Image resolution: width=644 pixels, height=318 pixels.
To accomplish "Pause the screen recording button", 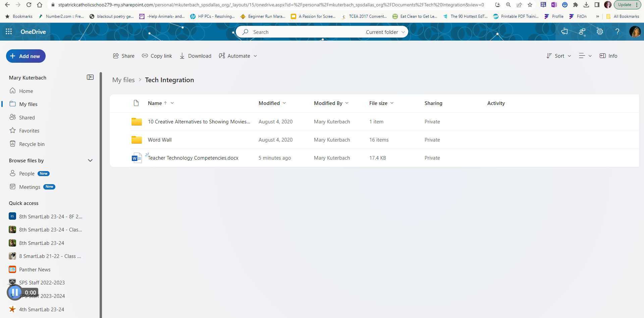I will pyautogui.click(x=14, y=292).
